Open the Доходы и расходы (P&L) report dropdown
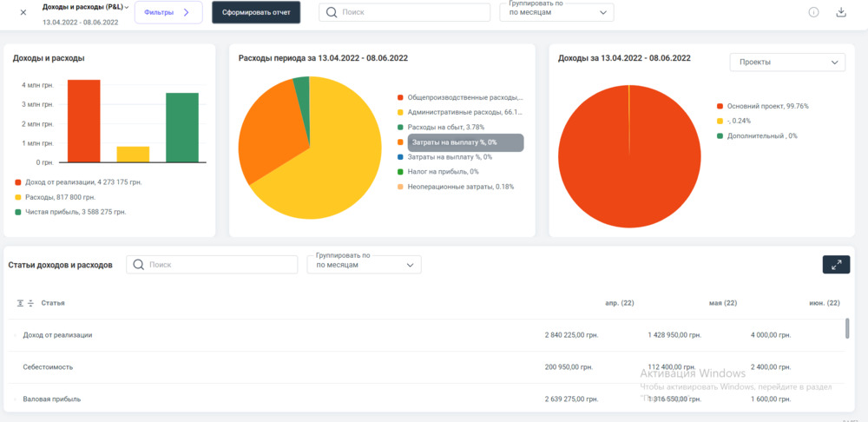This screenshot has height=422, width=868. coord(86,7)
